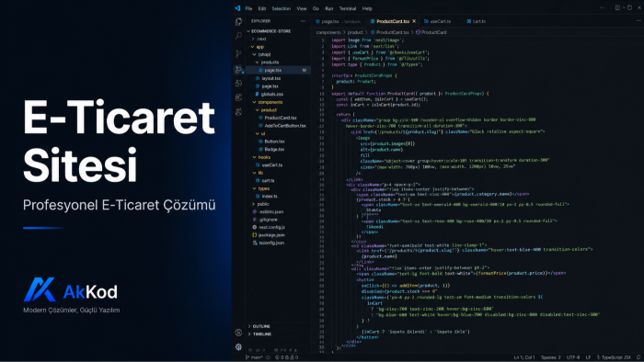644x362 pixels.
Task: Open the Source Control view
Action: (238, 53)
